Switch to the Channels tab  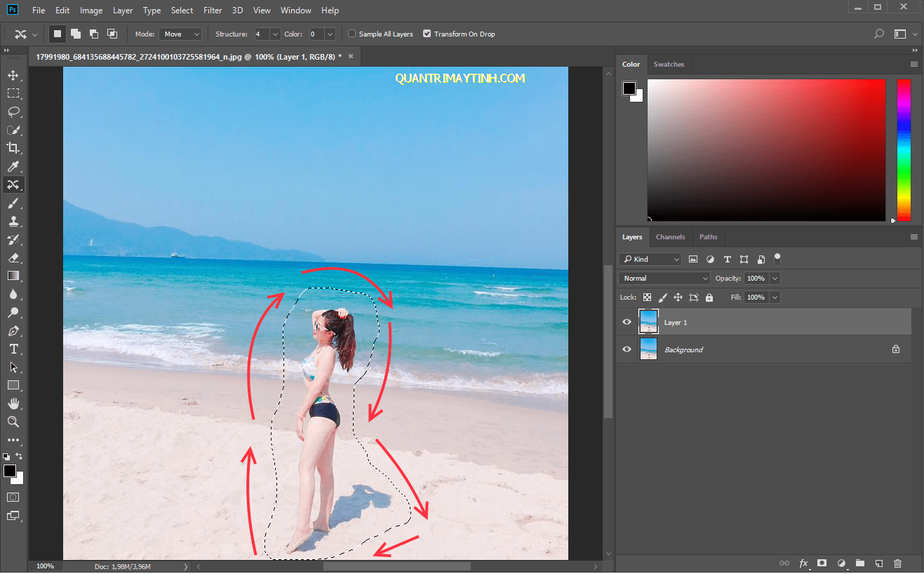pyautogui.click(x=670, y=237)
